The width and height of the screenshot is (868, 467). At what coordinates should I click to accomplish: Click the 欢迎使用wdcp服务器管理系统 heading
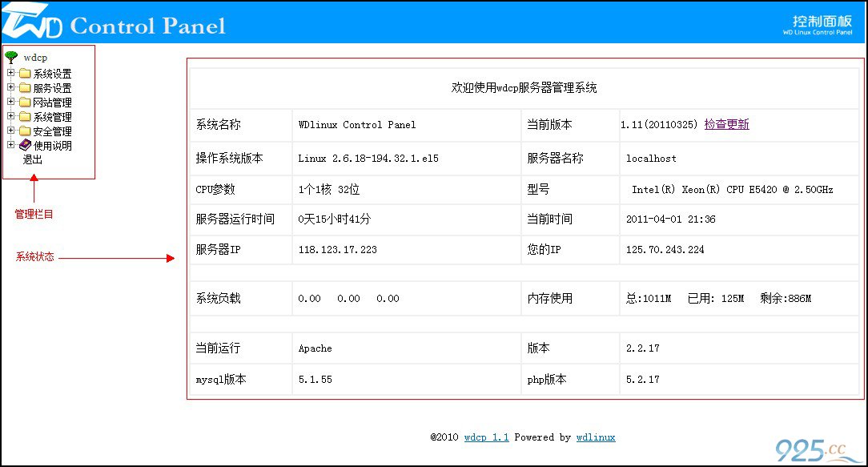[524, 87]
